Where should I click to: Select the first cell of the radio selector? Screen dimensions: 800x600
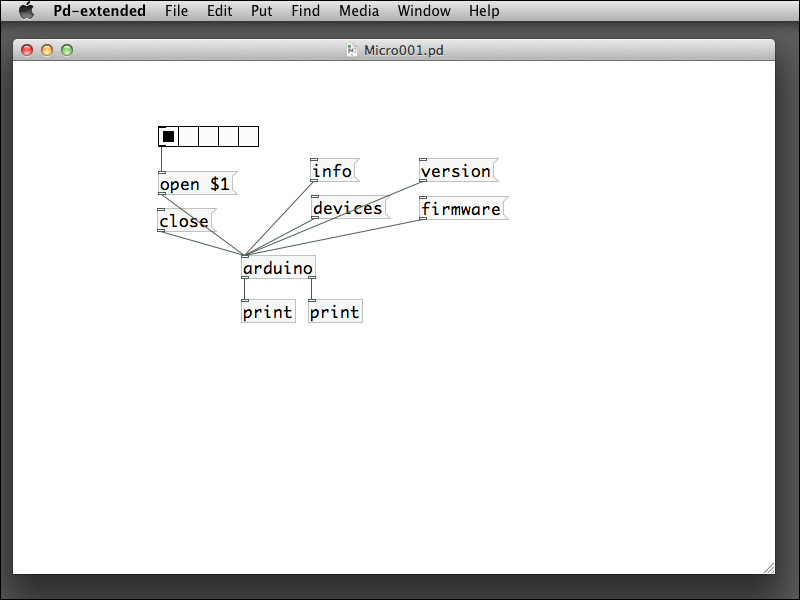[168, 136]
